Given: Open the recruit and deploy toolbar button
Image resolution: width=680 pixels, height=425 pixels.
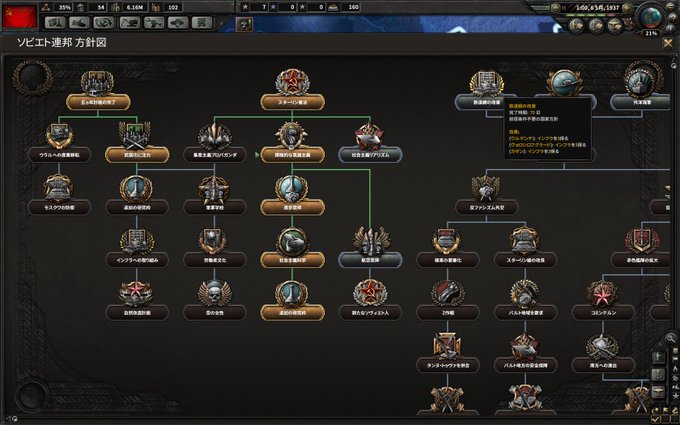Looking at the screenshot, I should pos(178,23).
